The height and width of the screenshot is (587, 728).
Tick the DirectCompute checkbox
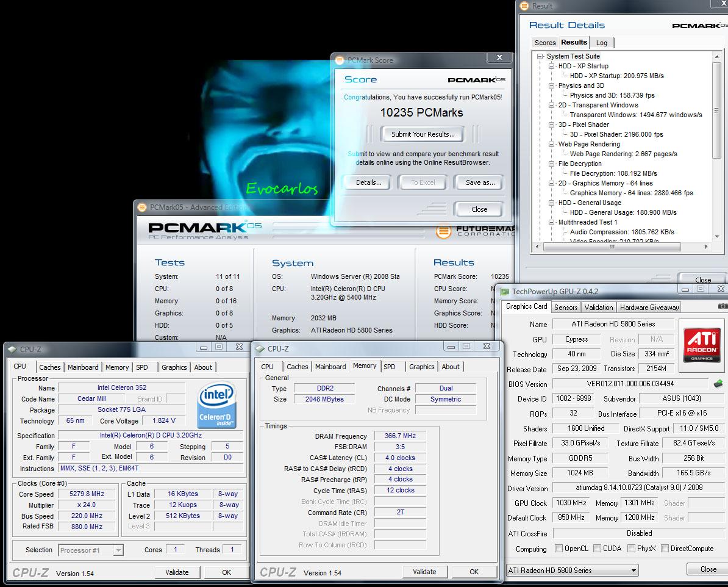pyautogui.click(x=665, y=549)
